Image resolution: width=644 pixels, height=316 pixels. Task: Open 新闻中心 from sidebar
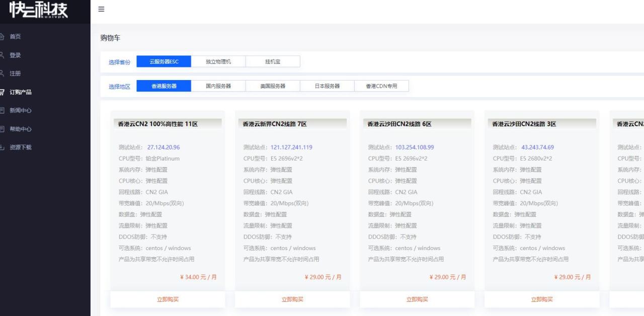[21, 110]
